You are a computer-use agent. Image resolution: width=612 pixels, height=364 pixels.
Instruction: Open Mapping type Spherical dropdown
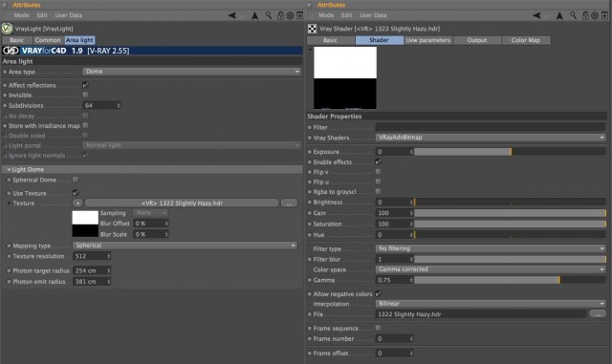point(185,245)
